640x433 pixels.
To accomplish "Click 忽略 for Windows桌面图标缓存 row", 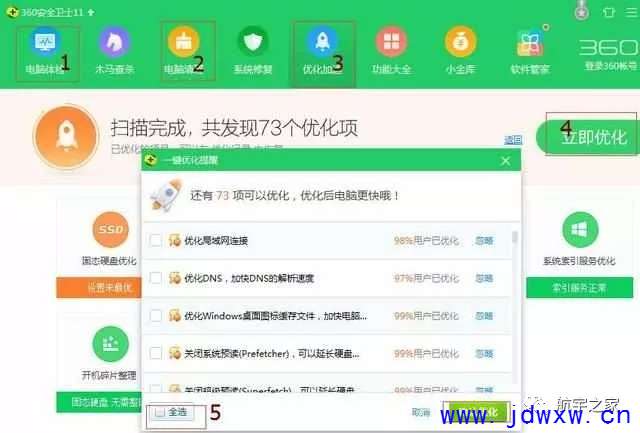I will (x=484, y=316).
